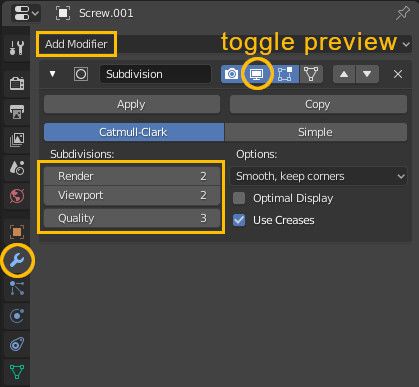Screen dimensions: 419x387
Task: Toggle the pin icon in header
Action: [402, 14]
